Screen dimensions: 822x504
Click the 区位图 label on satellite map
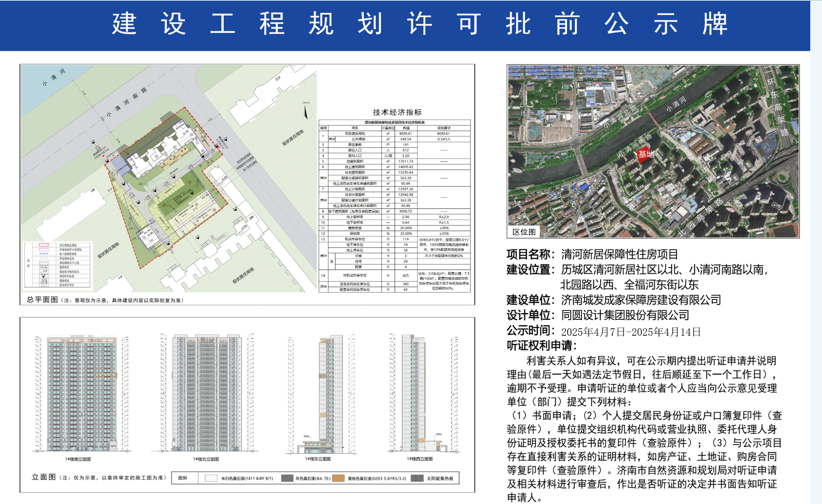click(x=524, y=232)
